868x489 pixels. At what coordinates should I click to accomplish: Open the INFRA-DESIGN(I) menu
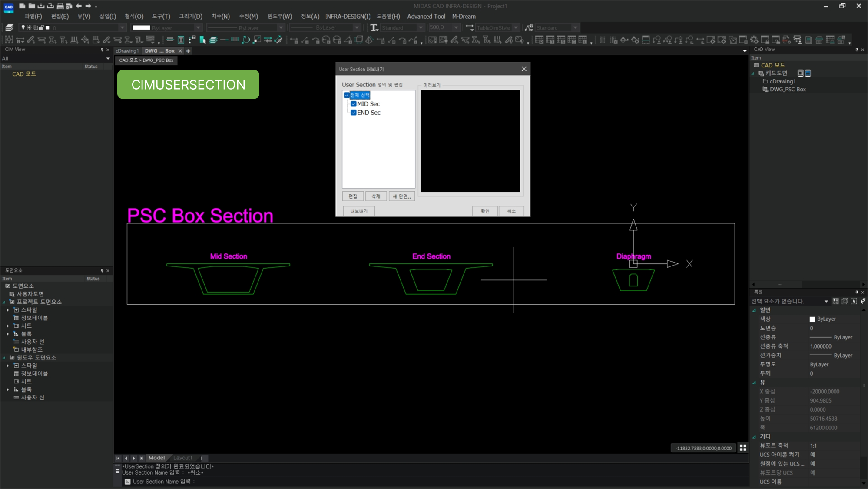[x=348, y=17]
